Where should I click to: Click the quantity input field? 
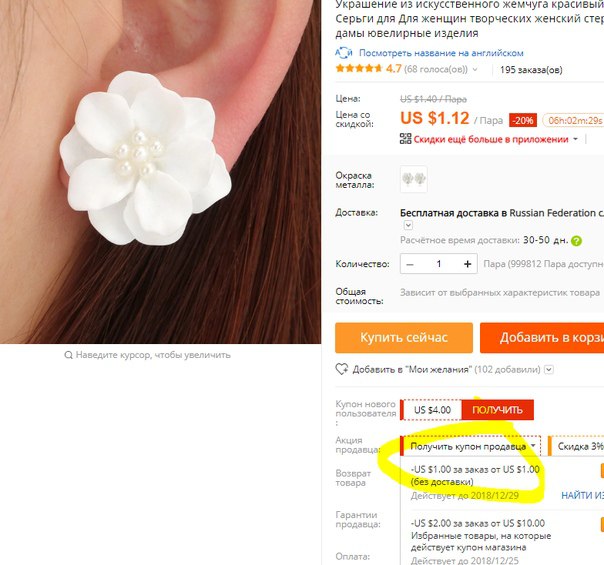(439, 264)
